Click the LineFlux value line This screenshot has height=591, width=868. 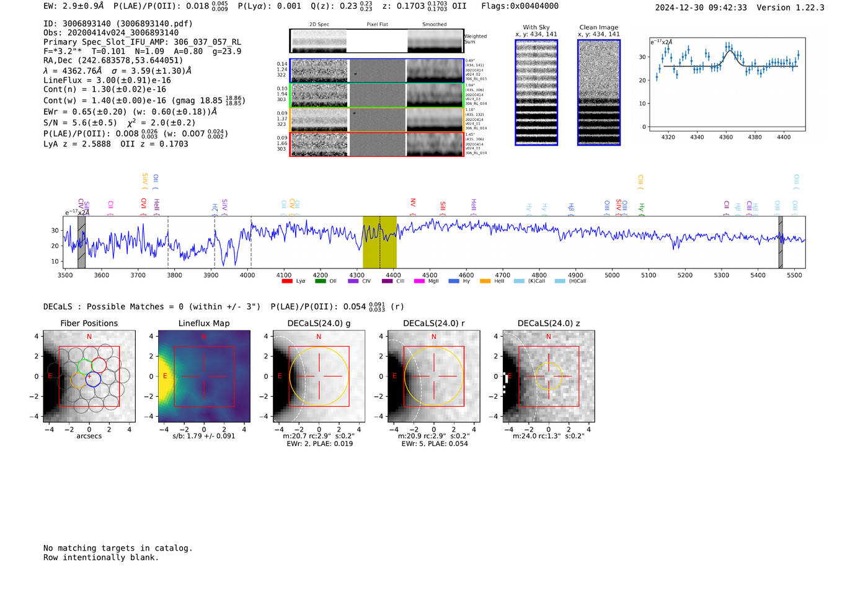(x=107, y=81)
